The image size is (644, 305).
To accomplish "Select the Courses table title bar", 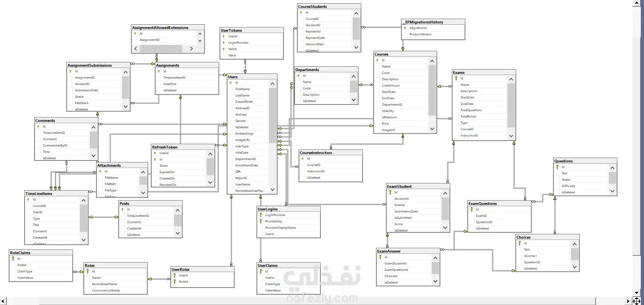I will coord(405,54).
